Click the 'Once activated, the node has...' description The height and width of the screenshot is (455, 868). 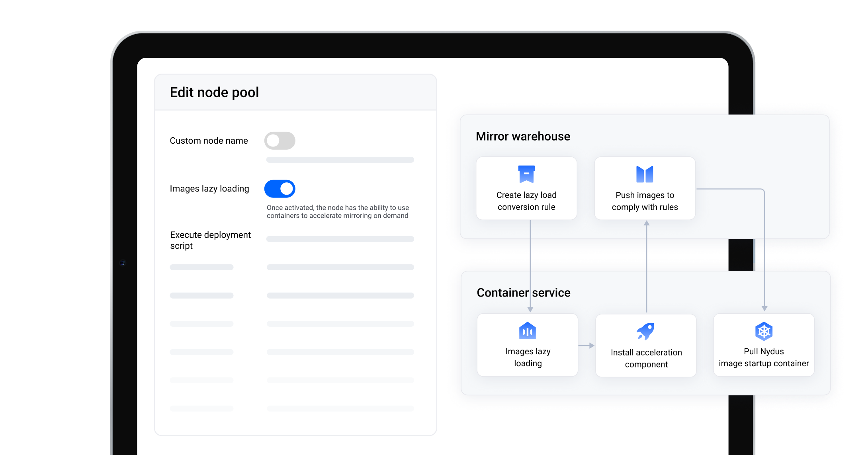338,211
